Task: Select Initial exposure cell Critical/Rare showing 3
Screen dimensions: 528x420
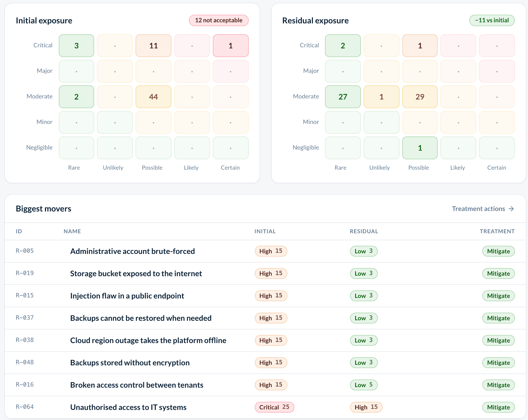Action: (76, 46)
